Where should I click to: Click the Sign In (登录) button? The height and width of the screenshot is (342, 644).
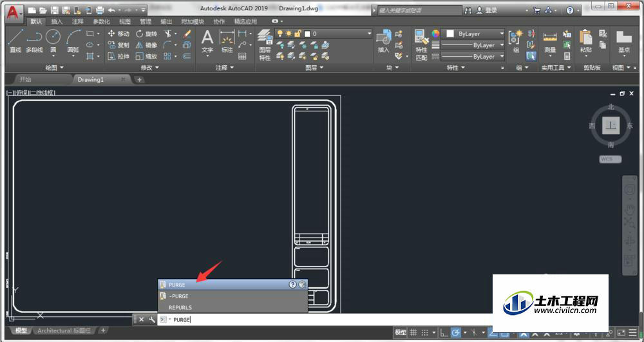[488, 10]
